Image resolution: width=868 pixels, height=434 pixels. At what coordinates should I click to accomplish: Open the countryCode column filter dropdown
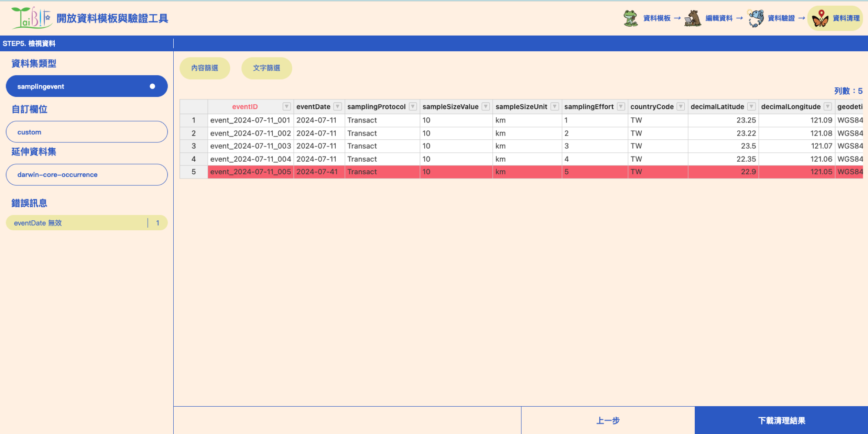[681, 106]
